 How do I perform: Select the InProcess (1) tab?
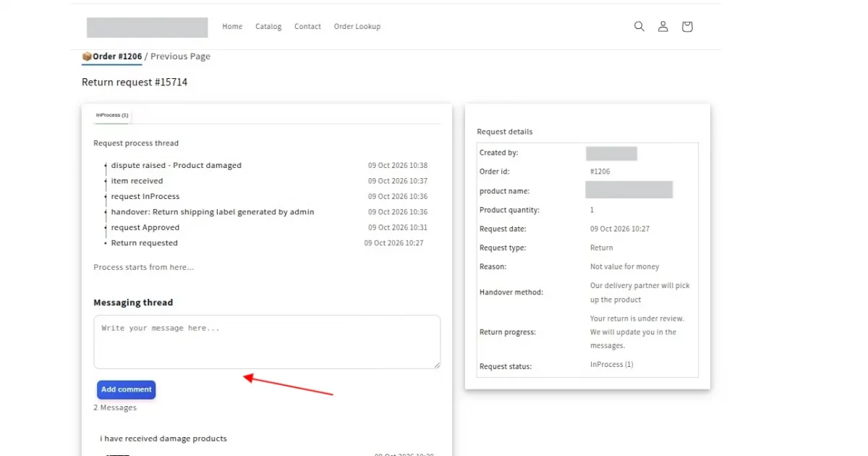coord(112,115)
